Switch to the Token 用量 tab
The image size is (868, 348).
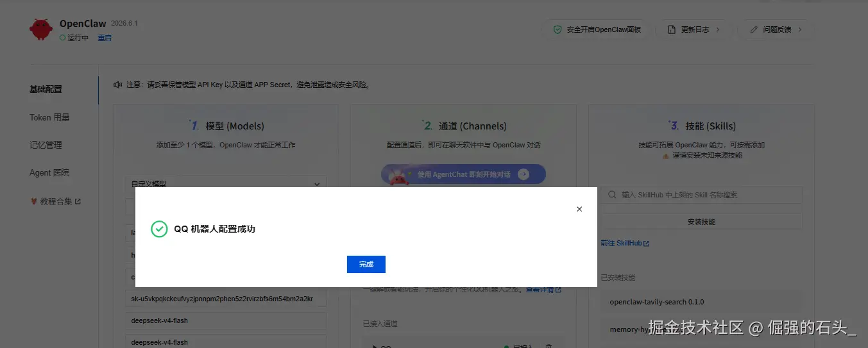tap(49, 117)
